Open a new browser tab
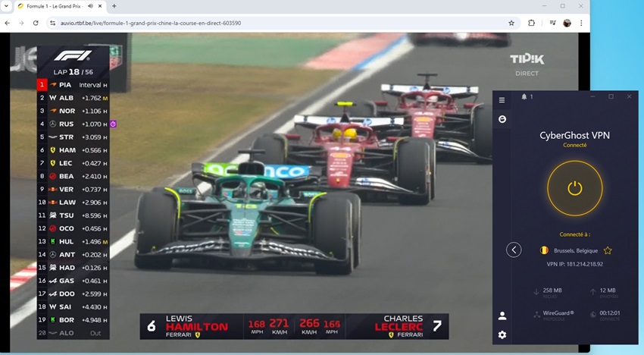644x355 pixels. click(x=114, y=6)
